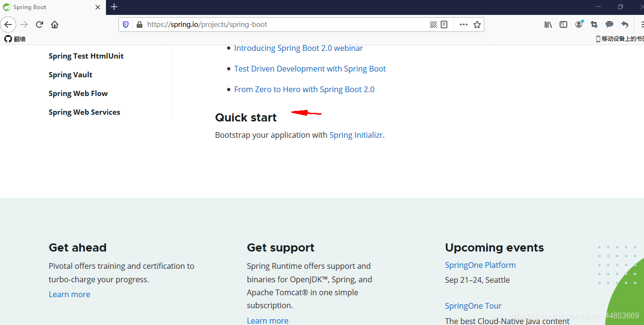Click Learn more under Get support
Screen dimensions: 644x325
tap(268, 321)
